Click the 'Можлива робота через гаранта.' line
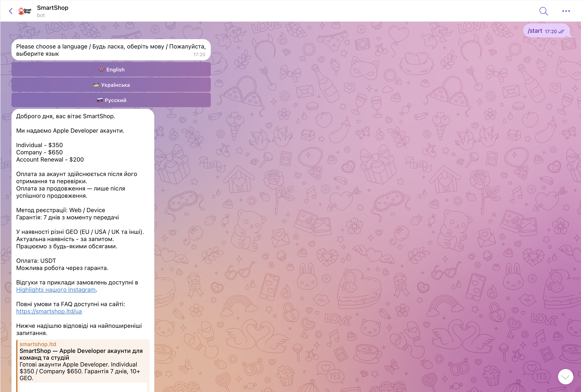 62,268
